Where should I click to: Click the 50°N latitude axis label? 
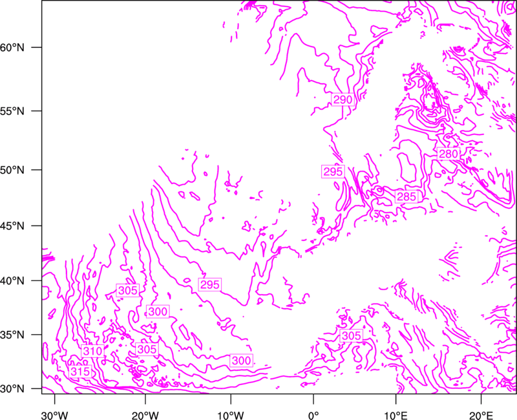(x=12, y=170)
